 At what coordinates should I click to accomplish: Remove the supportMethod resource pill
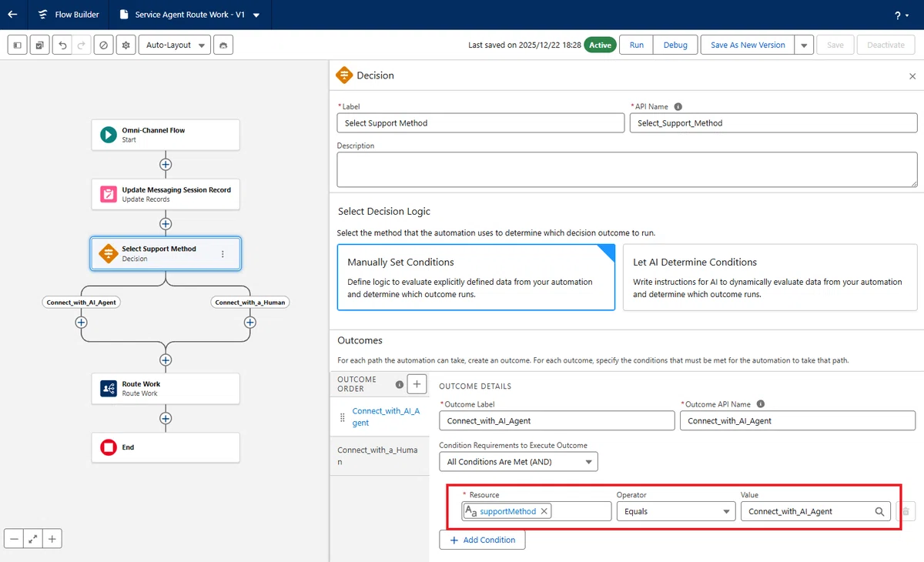pos(544,511)
